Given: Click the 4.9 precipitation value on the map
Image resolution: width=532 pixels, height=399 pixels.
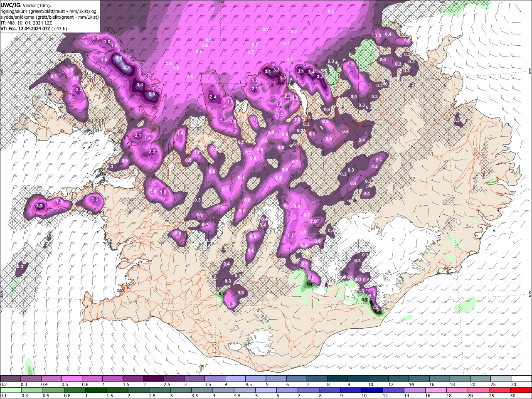Looking at the screenshot, I should point(118,58).
